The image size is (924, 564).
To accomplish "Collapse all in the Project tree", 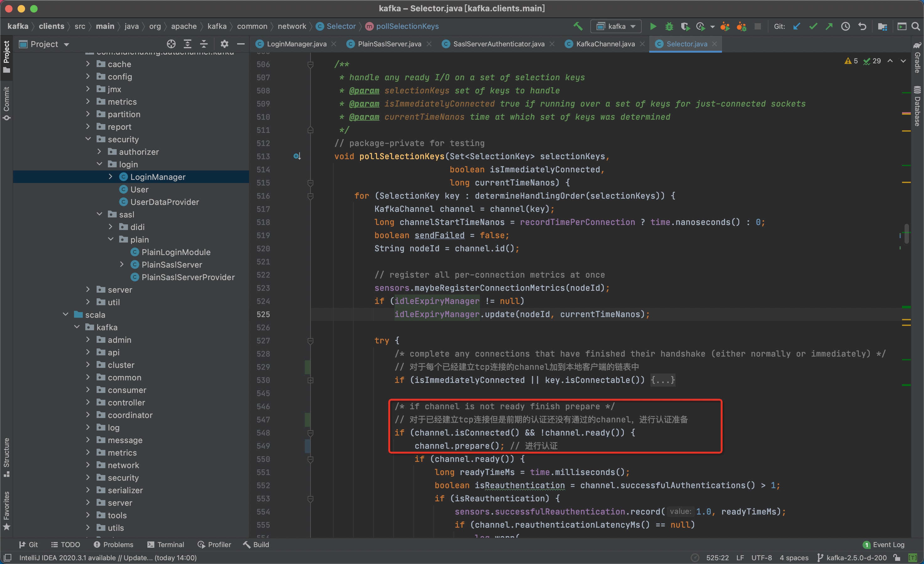I will click(204, 44).
